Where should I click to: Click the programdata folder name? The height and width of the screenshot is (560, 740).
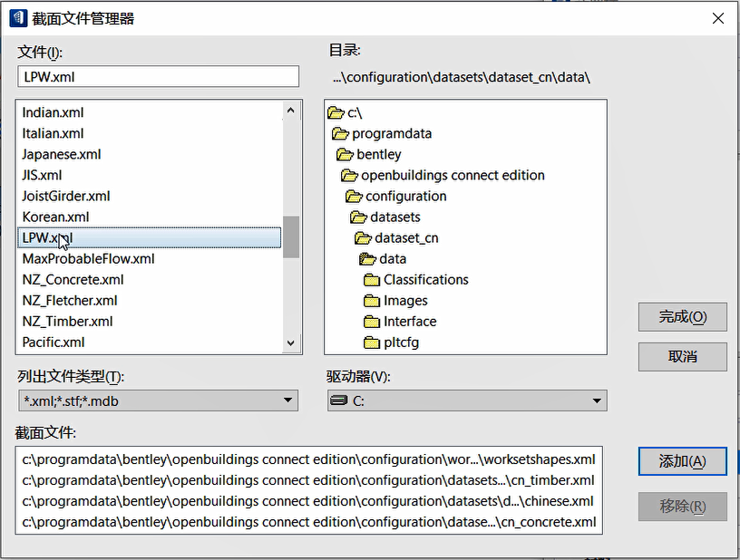392,134
